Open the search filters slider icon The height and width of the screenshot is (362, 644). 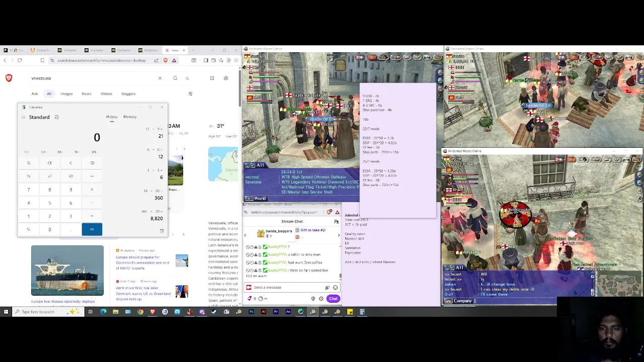[x=190, y=94]
